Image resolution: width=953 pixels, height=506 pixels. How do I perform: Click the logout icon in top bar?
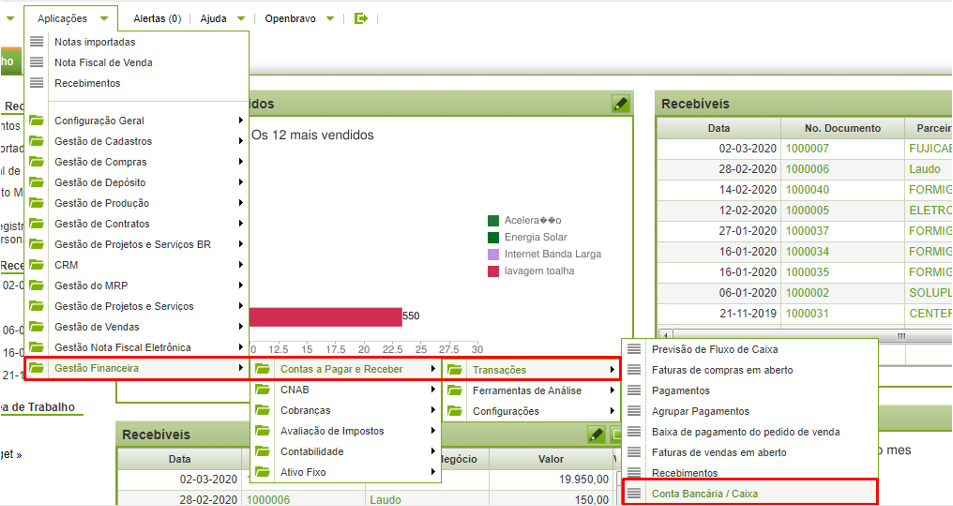point(361,18)
